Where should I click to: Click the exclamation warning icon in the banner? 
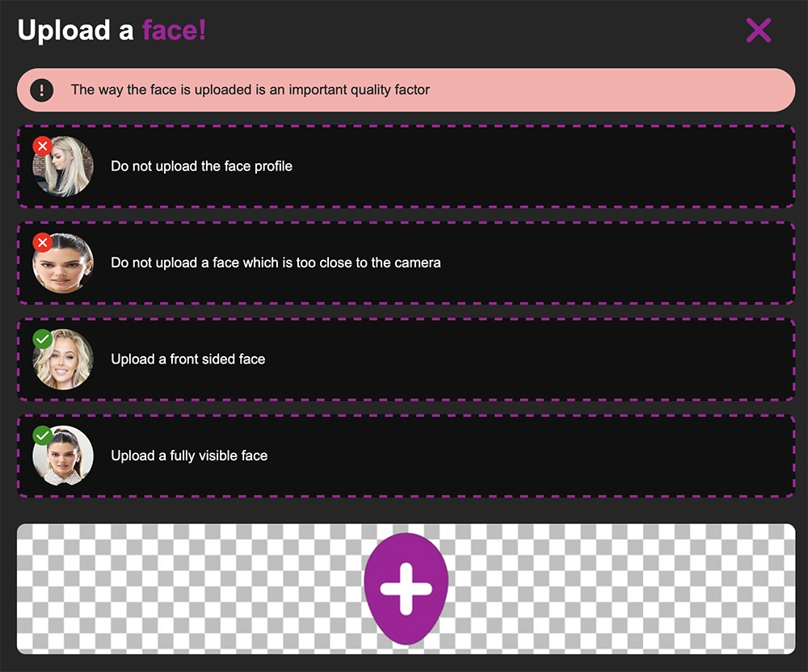click(42, 90)
